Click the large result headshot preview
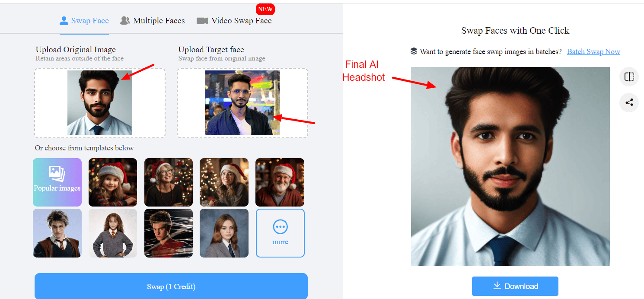The image size is (644, 299). (510, 166)
